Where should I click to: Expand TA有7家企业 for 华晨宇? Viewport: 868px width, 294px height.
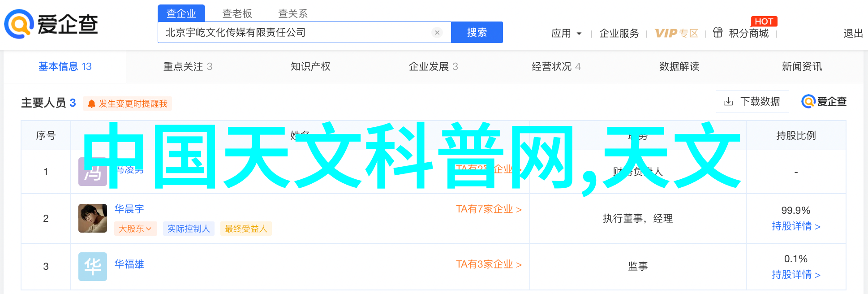[x=489, y=209]
